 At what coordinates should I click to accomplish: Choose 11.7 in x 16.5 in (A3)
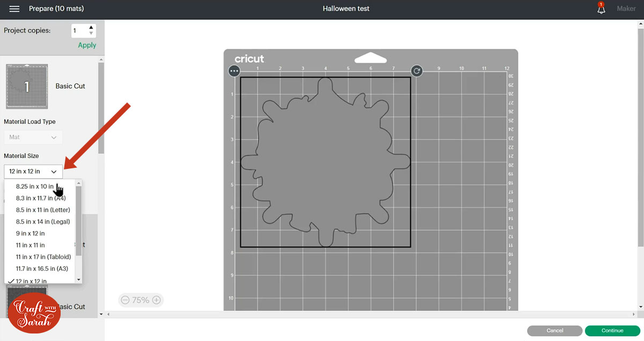point(41,269)
